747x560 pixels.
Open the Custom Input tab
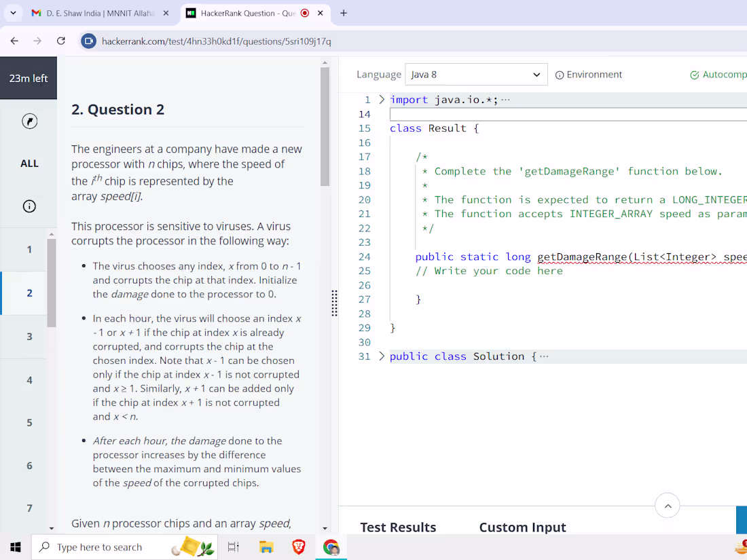click(523, 527)
